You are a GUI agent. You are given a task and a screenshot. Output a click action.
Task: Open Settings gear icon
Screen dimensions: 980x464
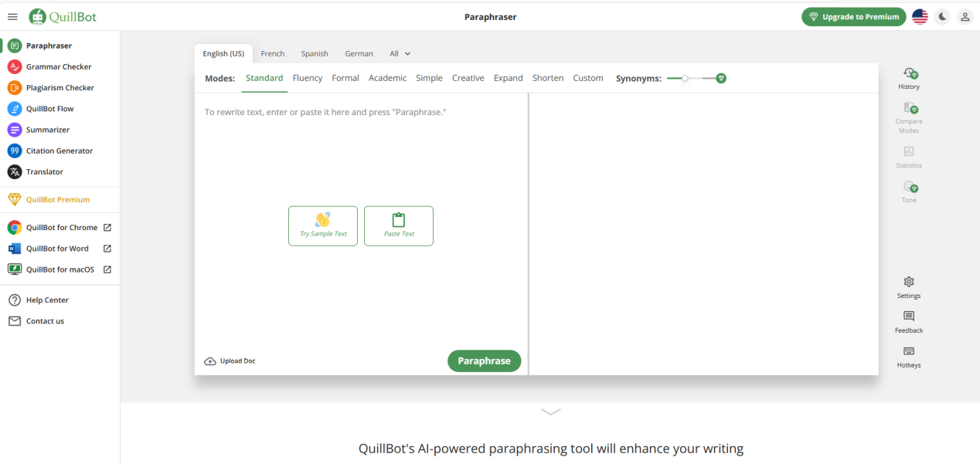click(909, 282)
